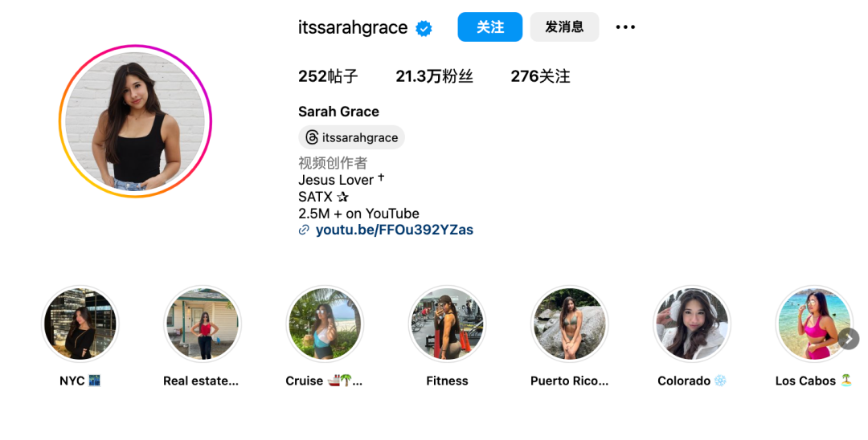The image size is (868, 440).
Task: Open the three-dot more options menu
Action: point(625,27)
